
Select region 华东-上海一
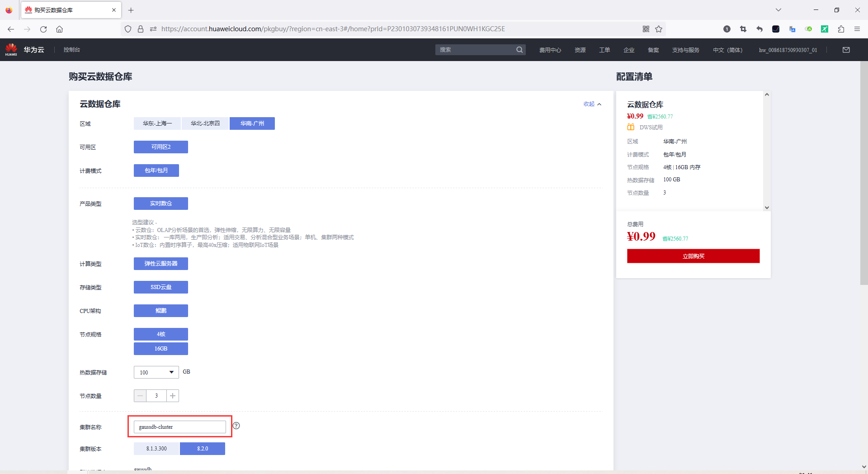(x=157, y=123)
